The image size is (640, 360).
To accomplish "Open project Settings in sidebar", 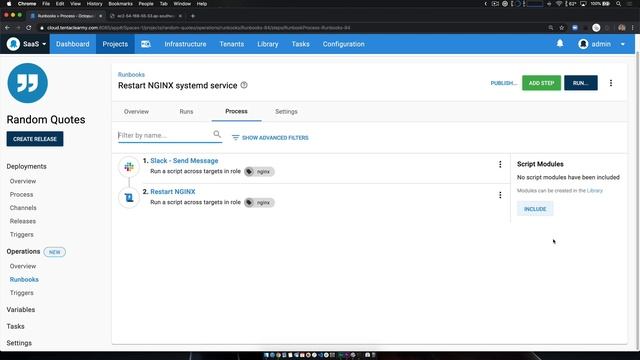I will [19, 343].
